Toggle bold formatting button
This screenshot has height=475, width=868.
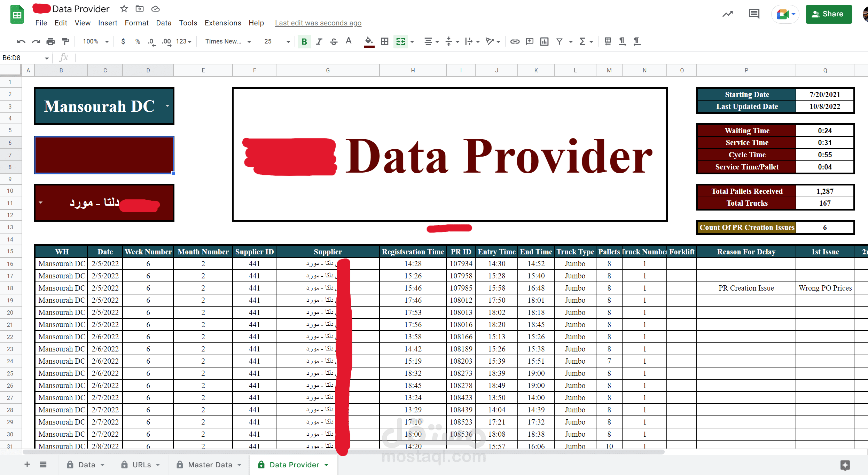[x=304, y=42]
